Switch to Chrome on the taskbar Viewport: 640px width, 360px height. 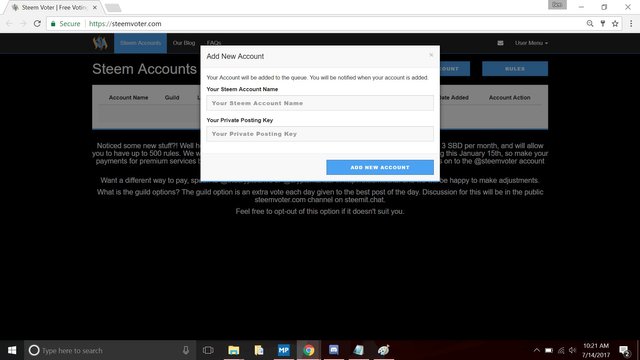[309, 350]
